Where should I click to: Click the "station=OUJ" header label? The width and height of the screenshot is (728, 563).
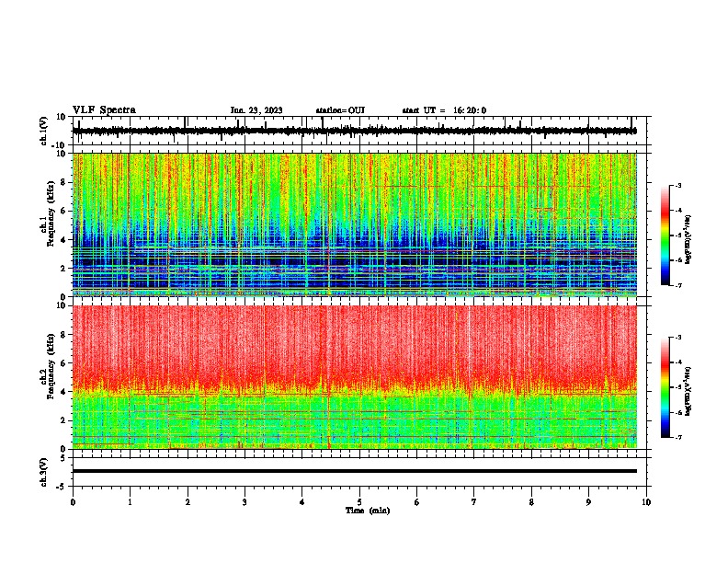tap(340, 110)
